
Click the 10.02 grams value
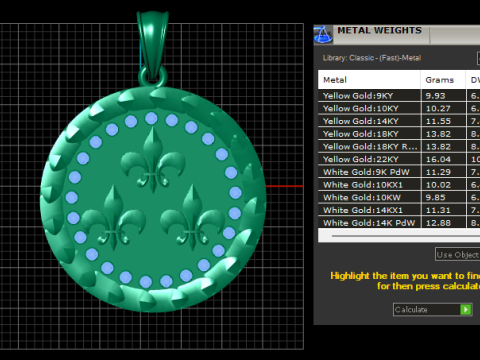(x=438, y=185)
